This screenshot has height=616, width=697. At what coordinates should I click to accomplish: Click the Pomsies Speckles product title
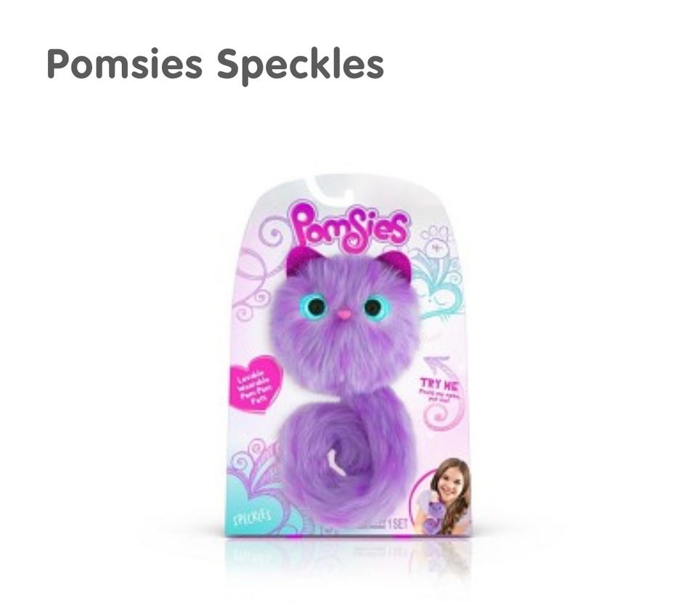tap(215, 65)
